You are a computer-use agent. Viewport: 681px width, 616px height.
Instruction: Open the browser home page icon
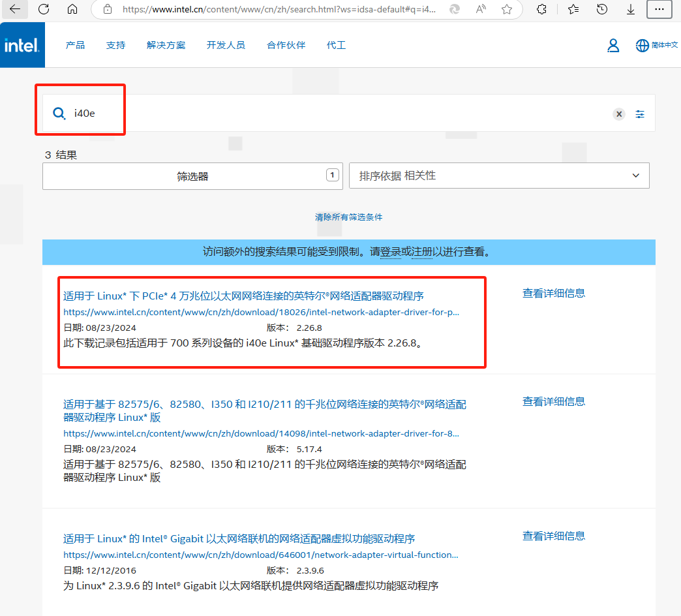click(x=72, y=9)
